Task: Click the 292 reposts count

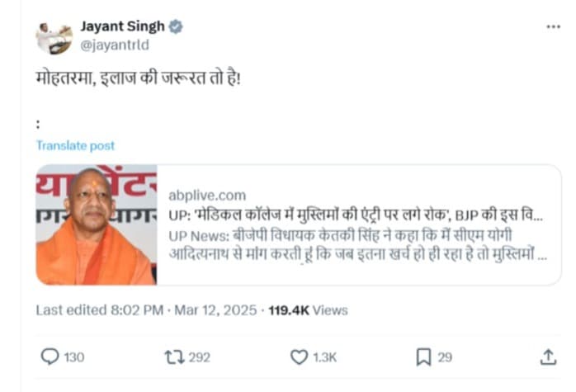Action: (x=199, y=357)
